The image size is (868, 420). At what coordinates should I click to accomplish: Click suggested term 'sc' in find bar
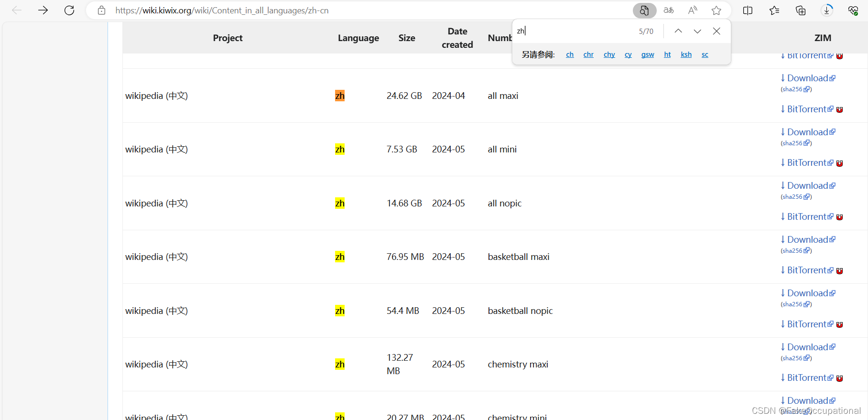pos(705,54)
